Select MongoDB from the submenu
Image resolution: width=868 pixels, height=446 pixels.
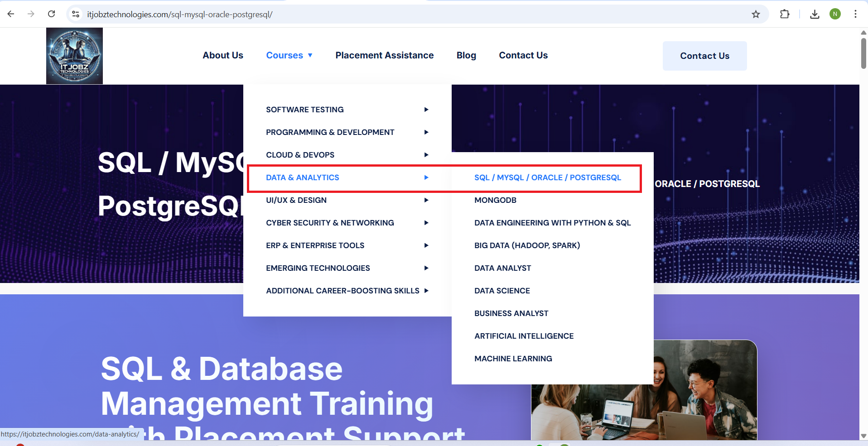click(495, 200)
